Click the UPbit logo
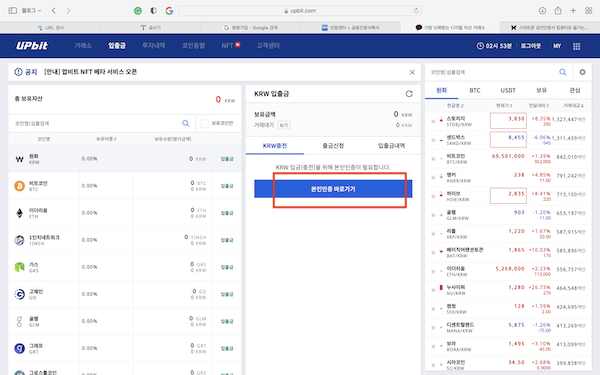The height and width of the screenshot is (375, 600). pos(32,46)
